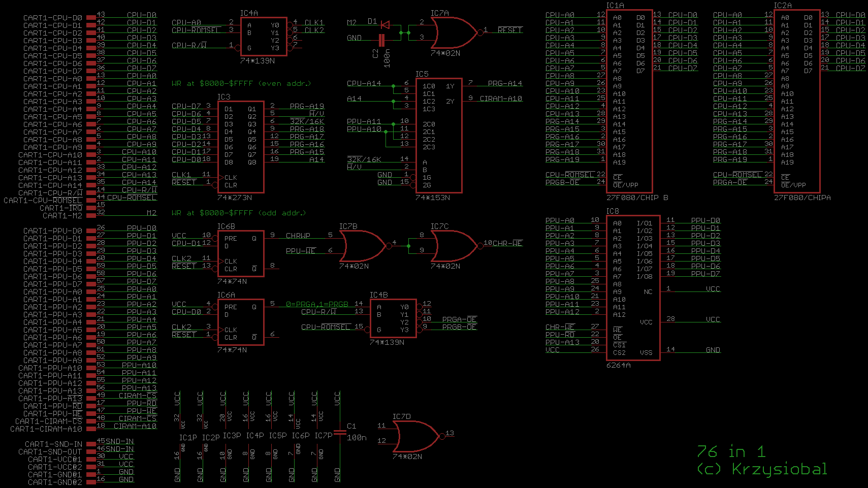The width and height of the screenshot is (868, 488).
Task: Click the '74*273N' part value
Action: point(235,198)
